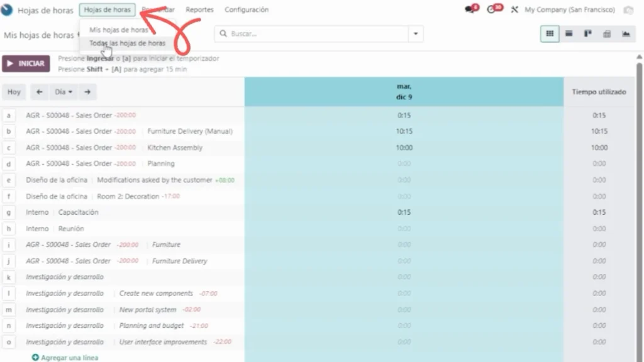Open the activities clock icon
The height and width of the screenshot is (362, 644).
pyautogui.click(x=492, y=9)
